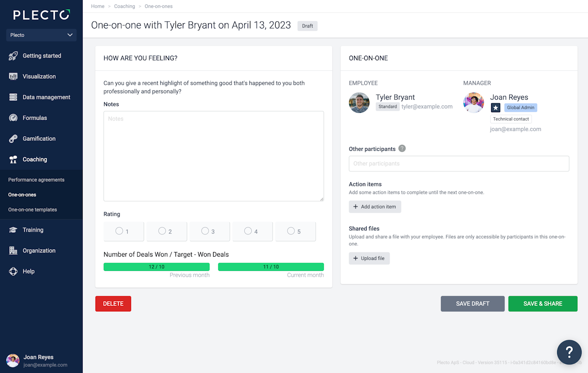Image resolution: width=588 pixels, height=373 pixels.
Task: Click the Getting started rocket icon
Action: [x=13, y=56]
